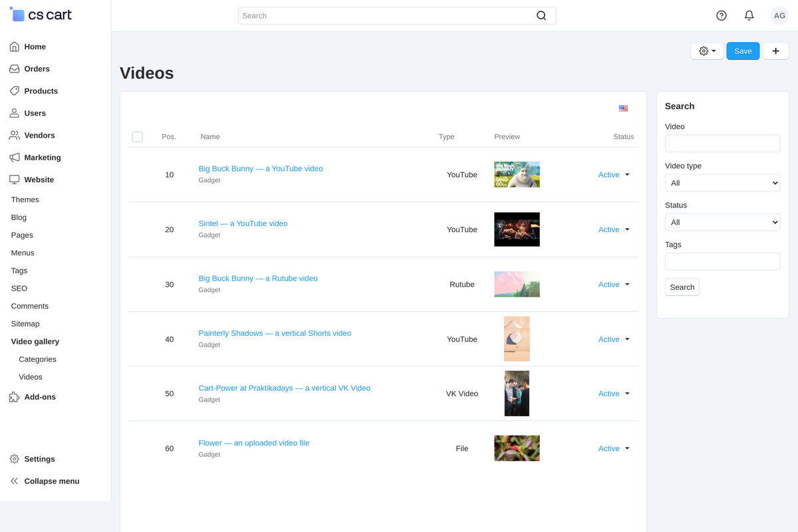798x532 pixels.
Task: Tick the select-all checkbox in table header
Action: [138, 137]
